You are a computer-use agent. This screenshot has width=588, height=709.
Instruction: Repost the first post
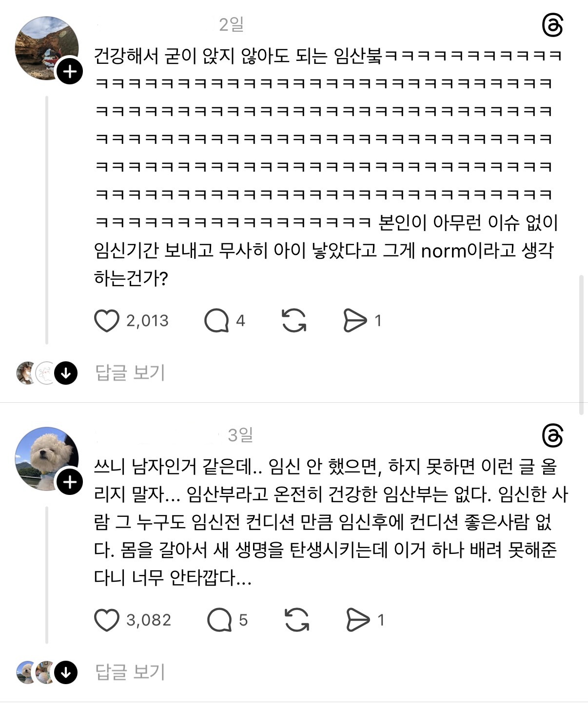point(294,321)
